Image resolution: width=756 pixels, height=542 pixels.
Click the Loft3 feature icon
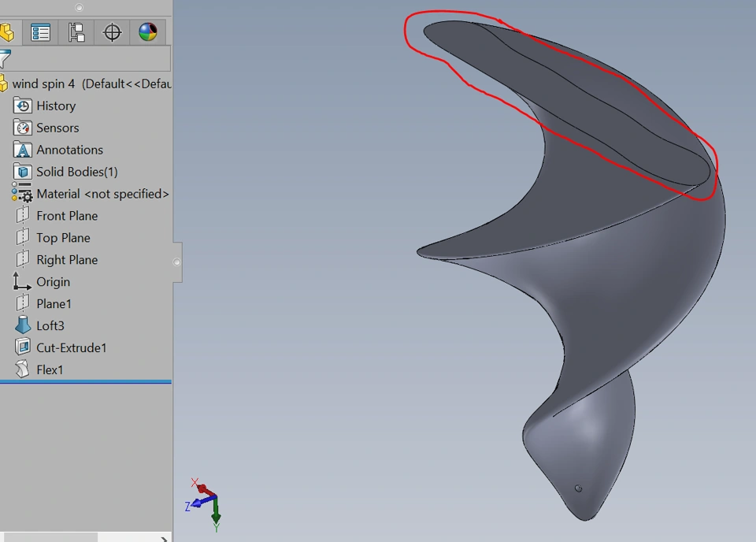(x=23, y=325)
